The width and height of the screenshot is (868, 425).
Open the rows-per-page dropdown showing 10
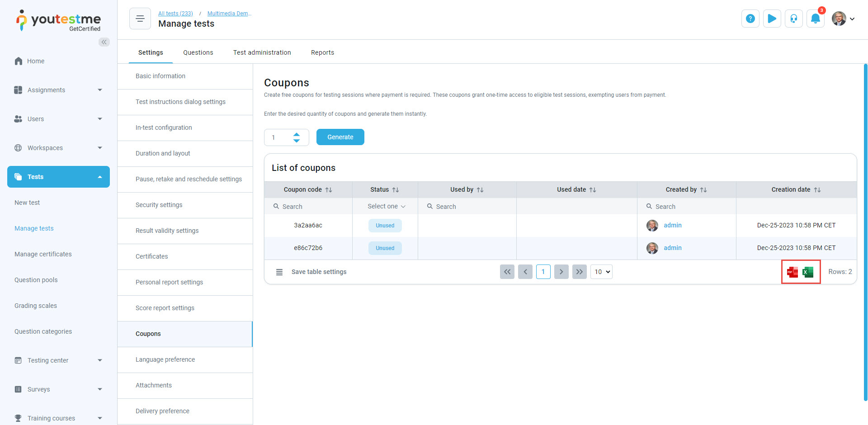coord(601,272)
